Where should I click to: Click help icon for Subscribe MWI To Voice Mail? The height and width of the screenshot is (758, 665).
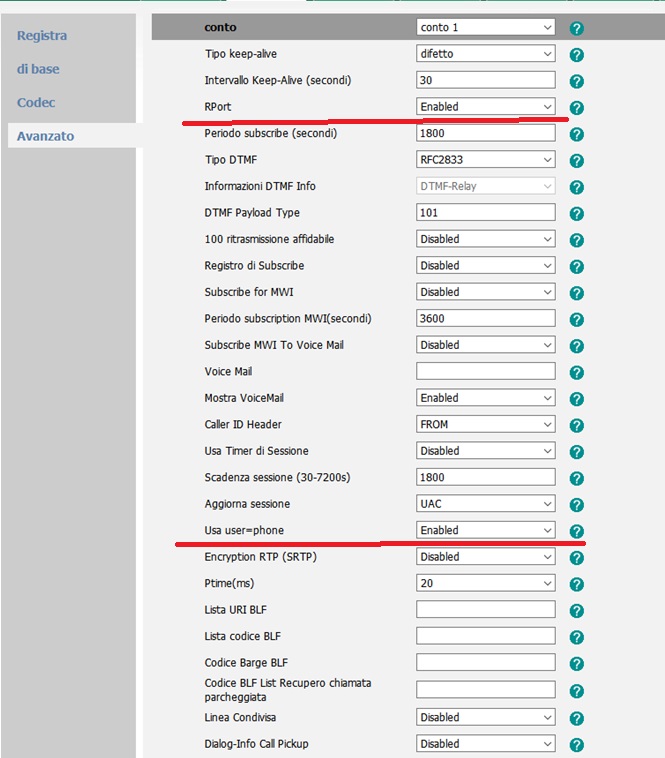pos(576,346)
